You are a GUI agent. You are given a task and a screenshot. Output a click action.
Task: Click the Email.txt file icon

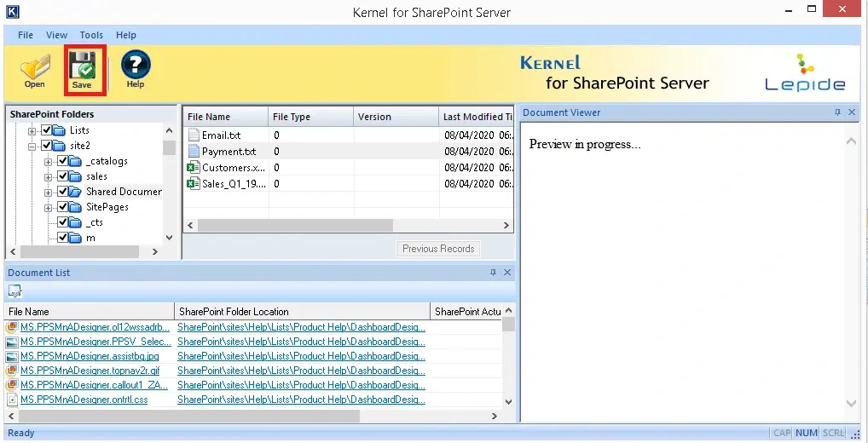click(194, 135)
